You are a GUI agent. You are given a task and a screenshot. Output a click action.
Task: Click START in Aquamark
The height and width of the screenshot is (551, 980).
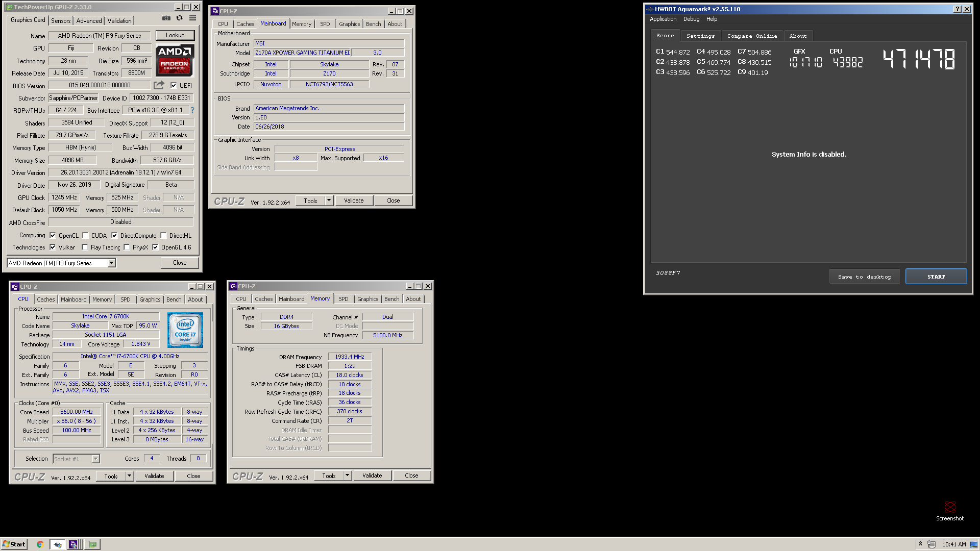pos(936,277)
